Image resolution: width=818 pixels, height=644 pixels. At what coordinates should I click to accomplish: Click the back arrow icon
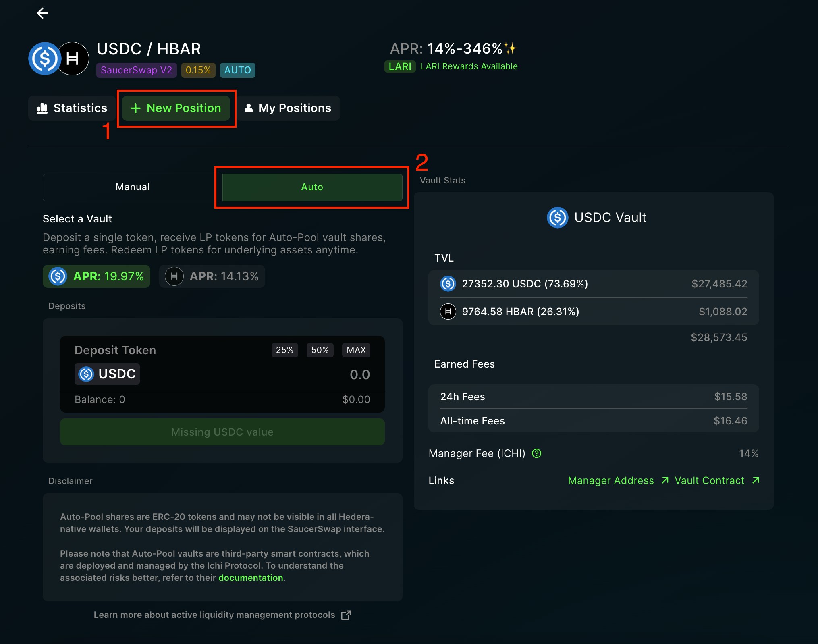[x=42, y=13]
